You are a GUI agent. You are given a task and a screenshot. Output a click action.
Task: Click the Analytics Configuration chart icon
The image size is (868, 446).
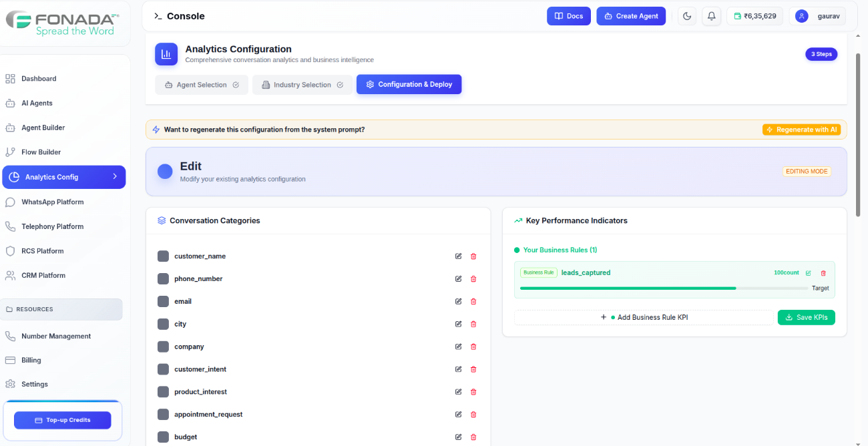coord(166,54)
